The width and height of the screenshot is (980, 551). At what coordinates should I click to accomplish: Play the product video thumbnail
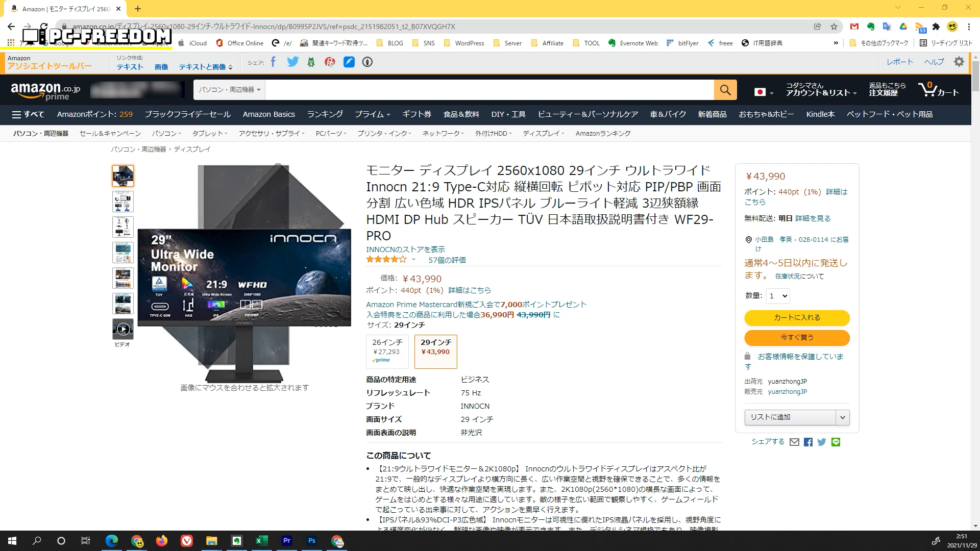(123, 329)
